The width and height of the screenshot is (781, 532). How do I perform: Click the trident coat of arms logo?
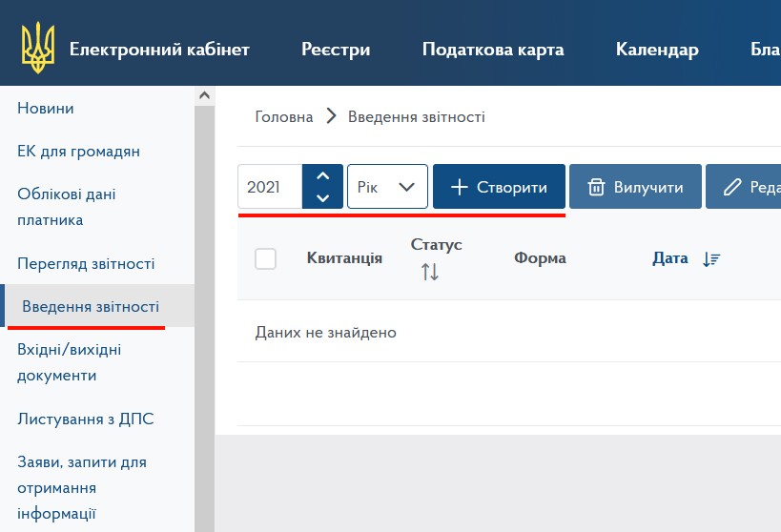point(38,49)
